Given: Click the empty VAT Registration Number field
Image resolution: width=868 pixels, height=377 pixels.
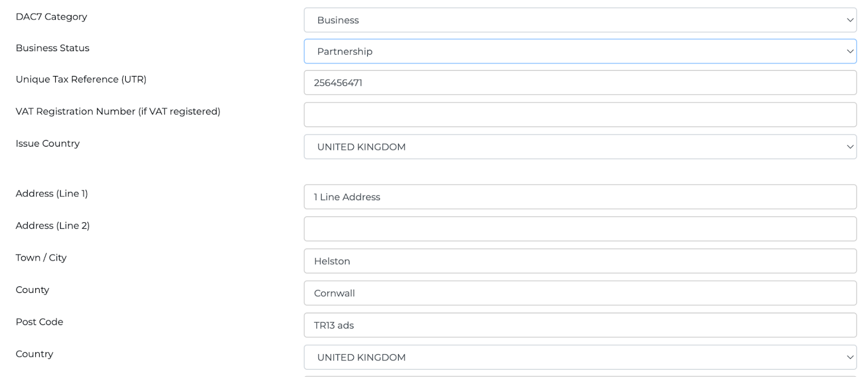Looking at the screenshot, I should pos(580,115).
